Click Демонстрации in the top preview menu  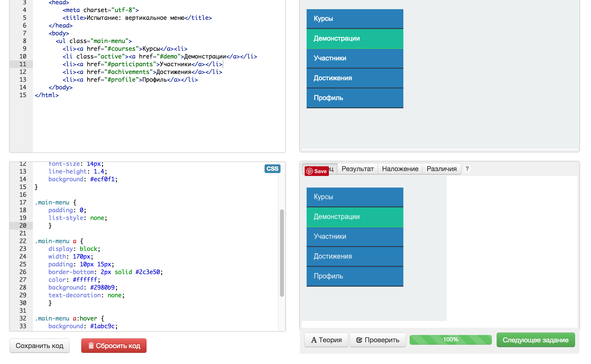pyautogui.click(x=355, y=38)
